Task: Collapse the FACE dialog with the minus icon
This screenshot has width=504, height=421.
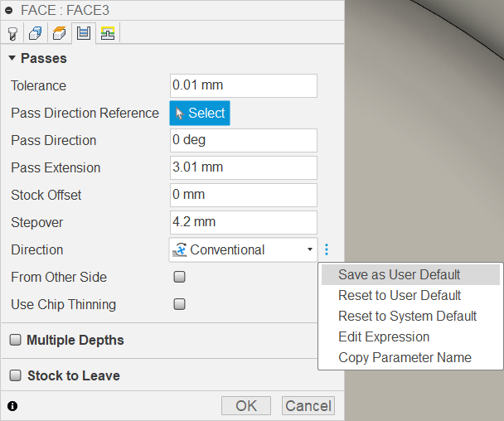Action: click(x=9, y=10)
